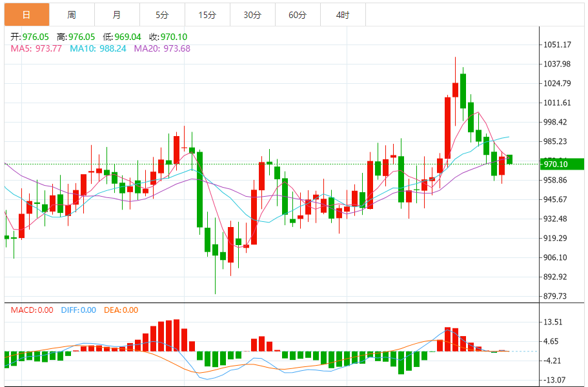Click the 开:976.05 open price value
This screenshot has width=588, height=387.
coord(30,37)
